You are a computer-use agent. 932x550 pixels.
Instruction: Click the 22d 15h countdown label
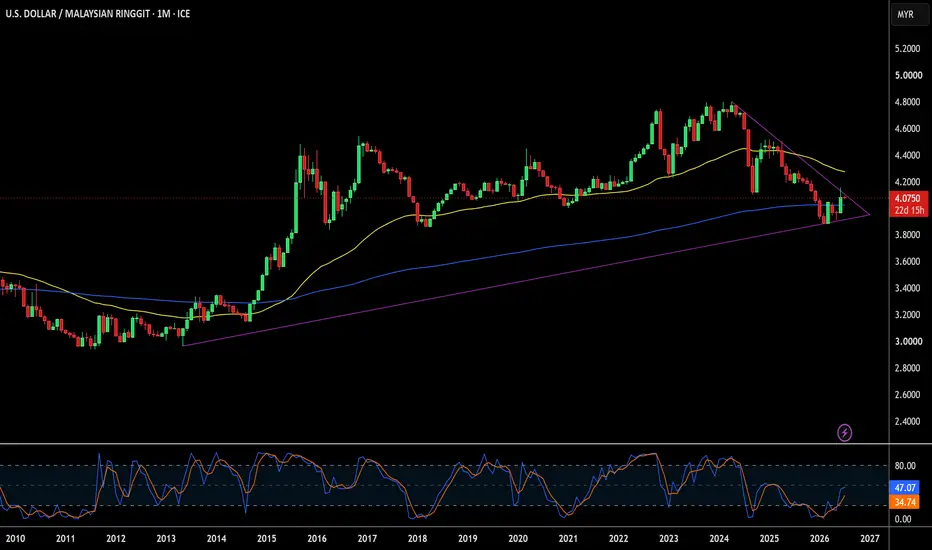[909, 210]
